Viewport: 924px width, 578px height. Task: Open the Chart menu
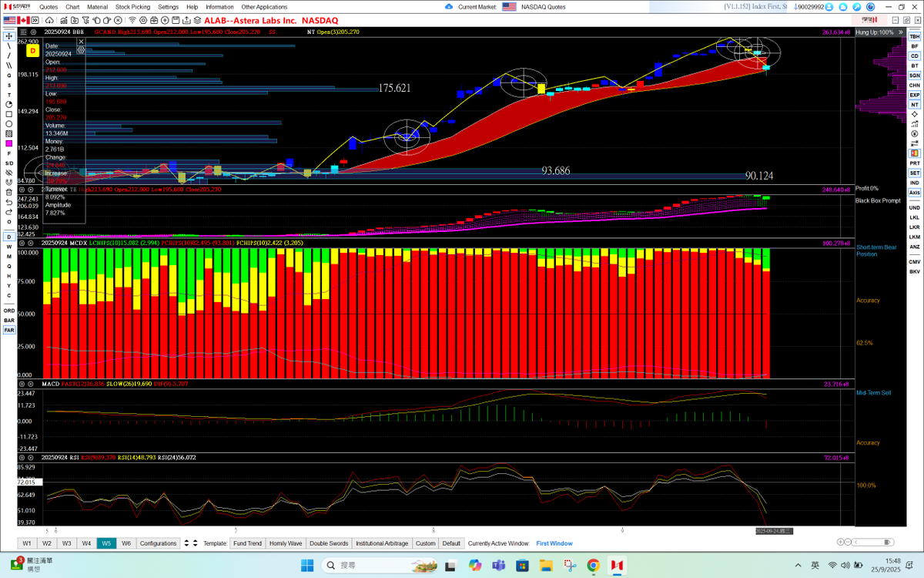pos(72,7)
